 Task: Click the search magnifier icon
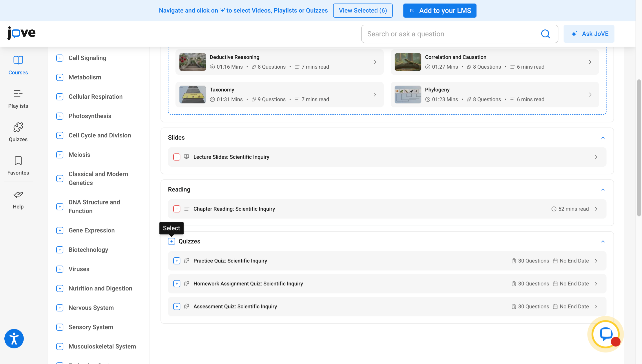545,34
